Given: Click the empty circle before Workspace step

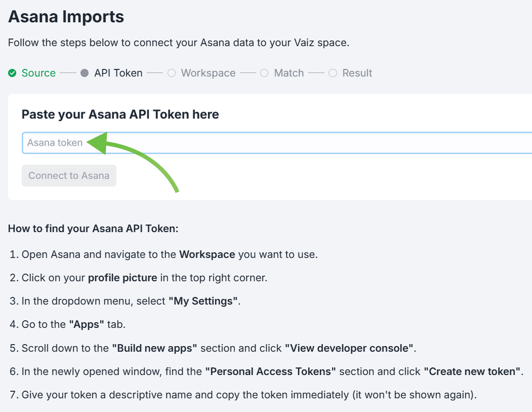Looking at the screenshot, I should [172, 73].
